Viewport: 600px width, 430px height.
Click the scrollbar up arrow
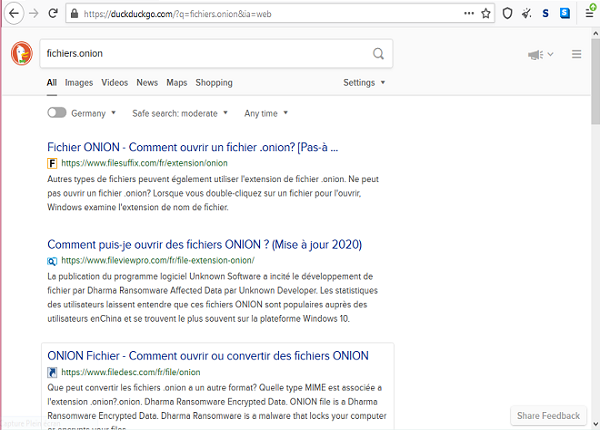pyautogui.click(x=595, y=33)
